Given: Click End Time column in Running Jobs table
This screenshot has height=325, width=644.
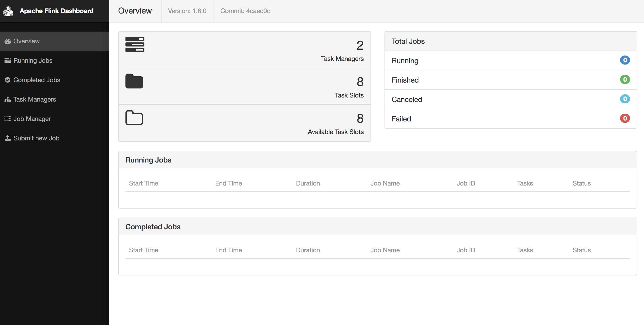Looking at the screenshot, I should point(229,183).
